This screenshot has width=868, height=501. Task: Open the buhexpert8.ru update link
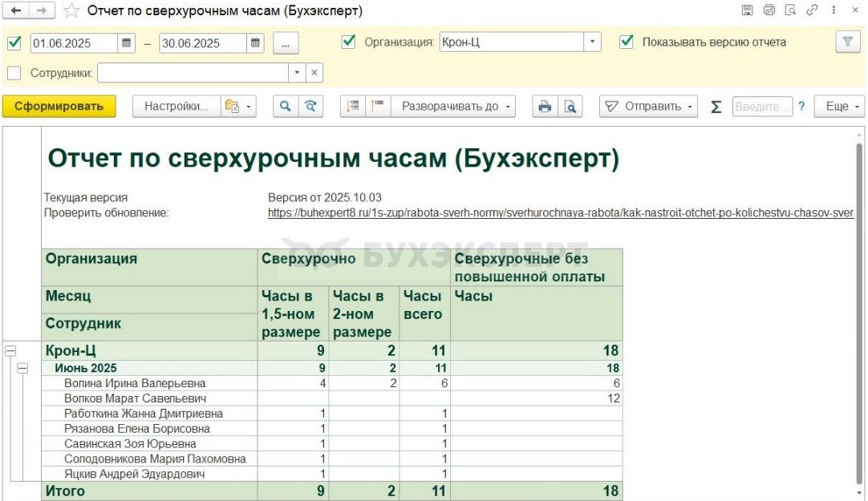[560, 213]
